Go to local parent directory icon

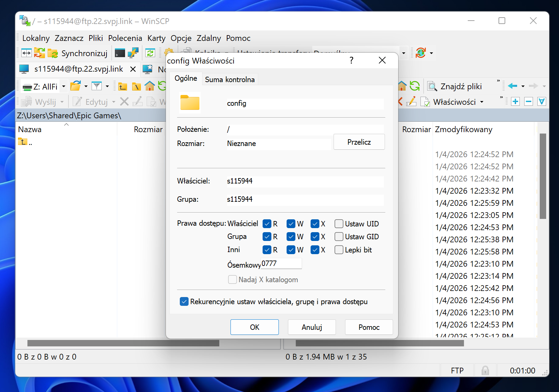click(x=122, y=87)
